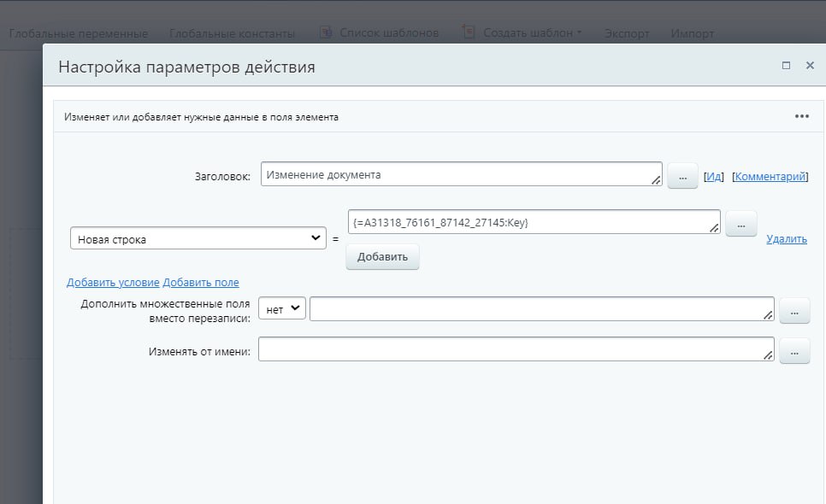
Task: Expand the Новая строка field dropdown
Action: [198, 239]
